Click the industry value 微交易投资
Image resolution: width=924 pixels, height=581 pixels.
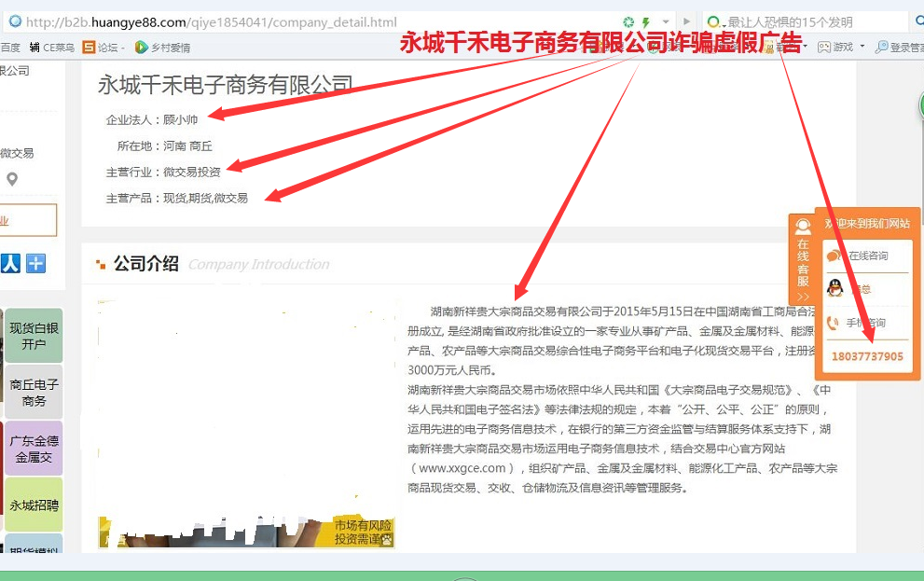tap(191, 172)
